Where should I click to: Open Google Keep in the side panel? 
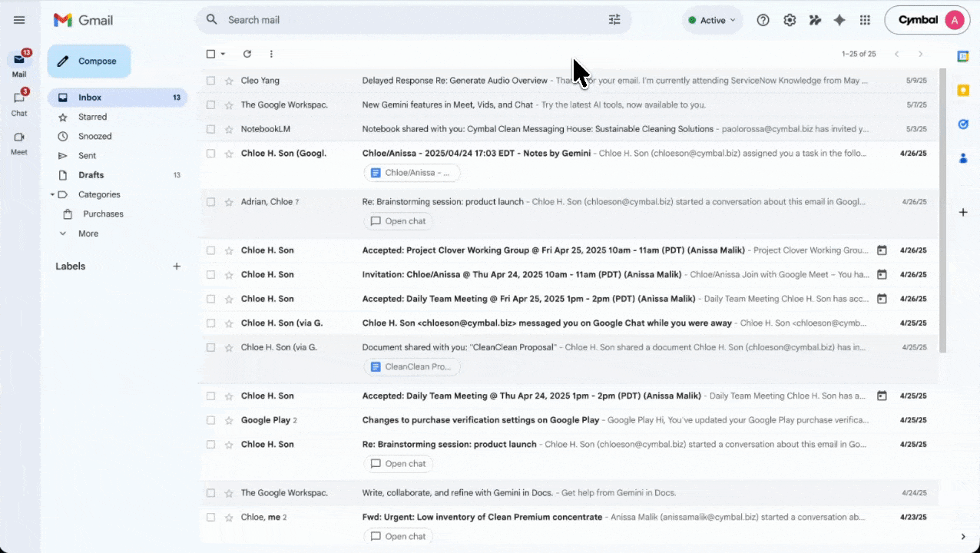[963, 91]
